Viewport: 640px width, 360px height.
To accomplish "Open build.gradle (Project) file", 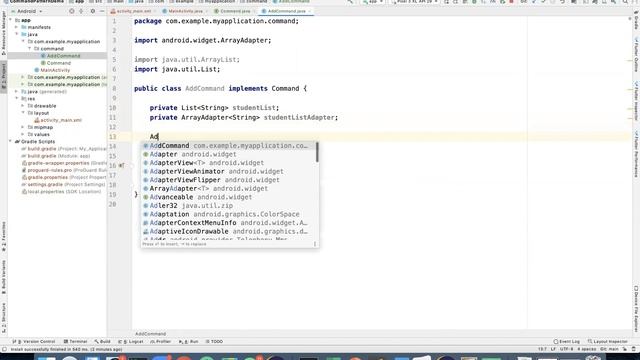I will coord(64,149).
